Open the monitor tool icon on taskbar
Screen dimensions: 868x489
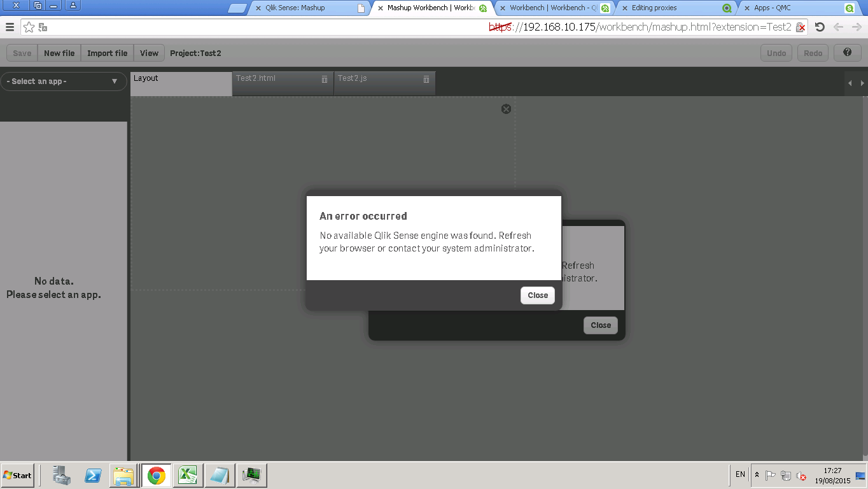(252, 475)
